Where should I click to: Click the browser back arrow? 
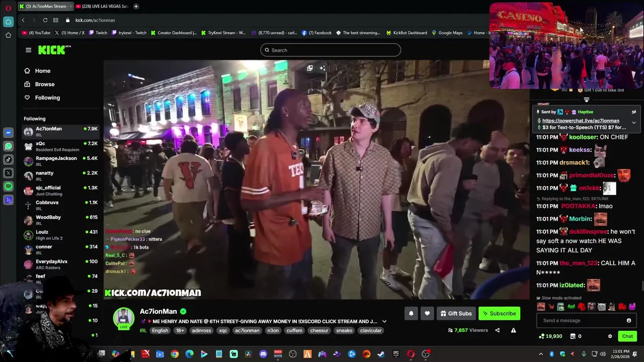[23, 20]
